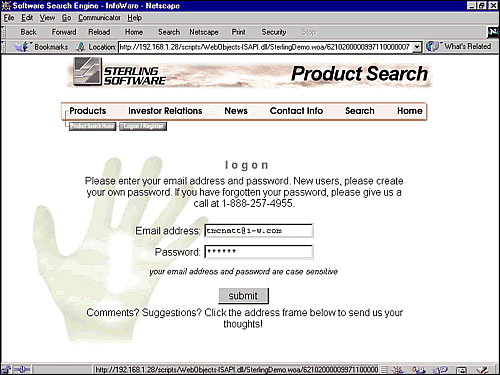
Task: Open Investor Relations navigation link
Action: tap(165, 111)
